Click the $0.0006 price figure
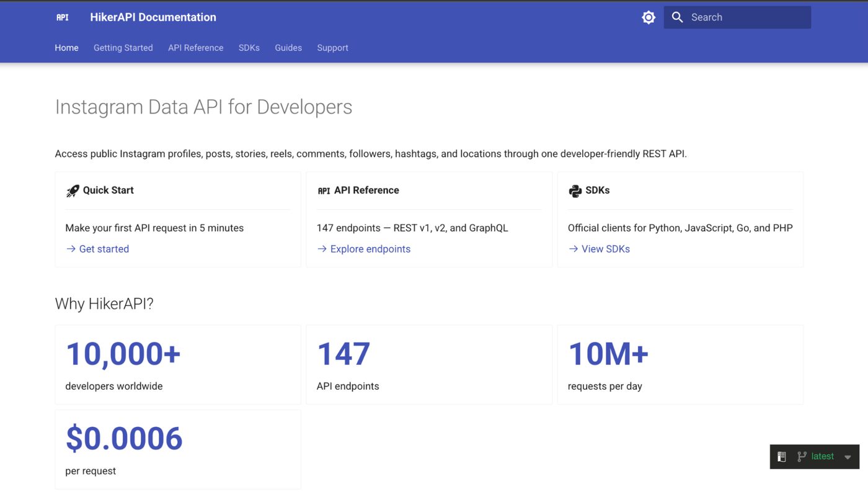This screenshot has width=868, height=494. point(124,439)
